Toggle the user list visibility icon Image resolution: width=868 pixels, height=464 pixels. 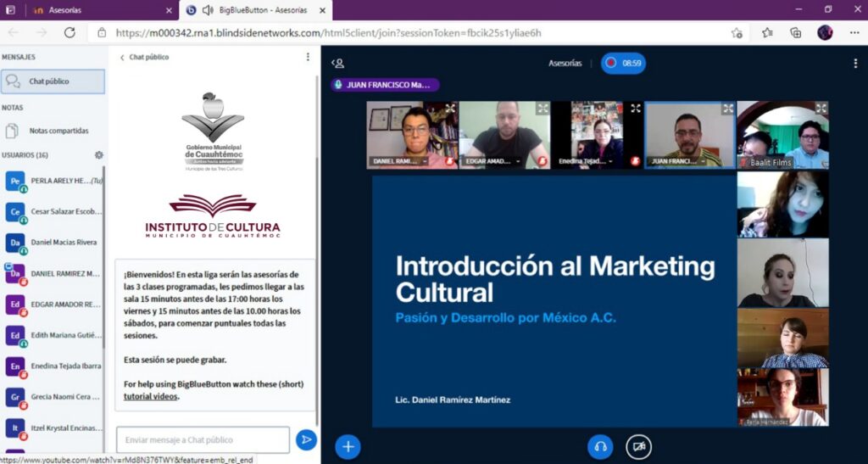click(338, 63)
